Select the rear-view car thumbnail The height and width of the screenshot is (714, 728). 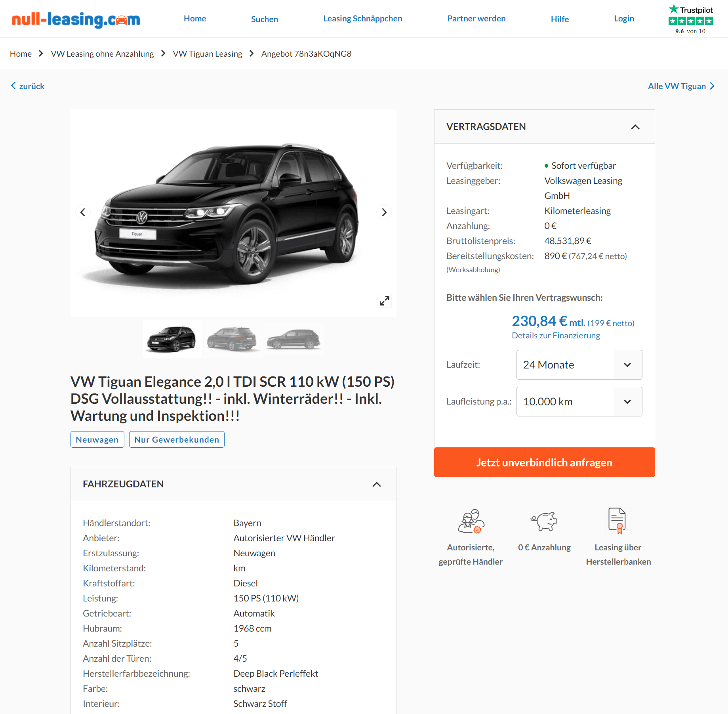pos(233,339)
